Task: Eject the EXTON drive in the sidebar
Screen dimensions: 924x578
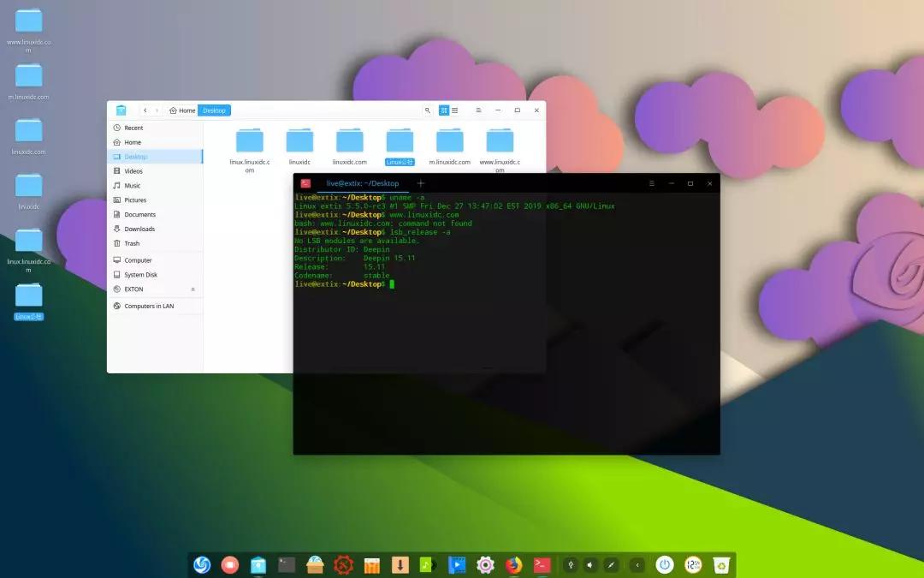Action: [192, 289]
